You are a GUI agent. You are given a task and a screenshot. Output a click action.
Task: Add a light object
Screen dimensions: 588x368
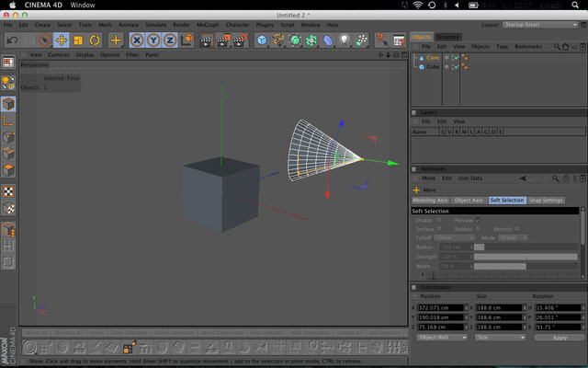point(345,40)
